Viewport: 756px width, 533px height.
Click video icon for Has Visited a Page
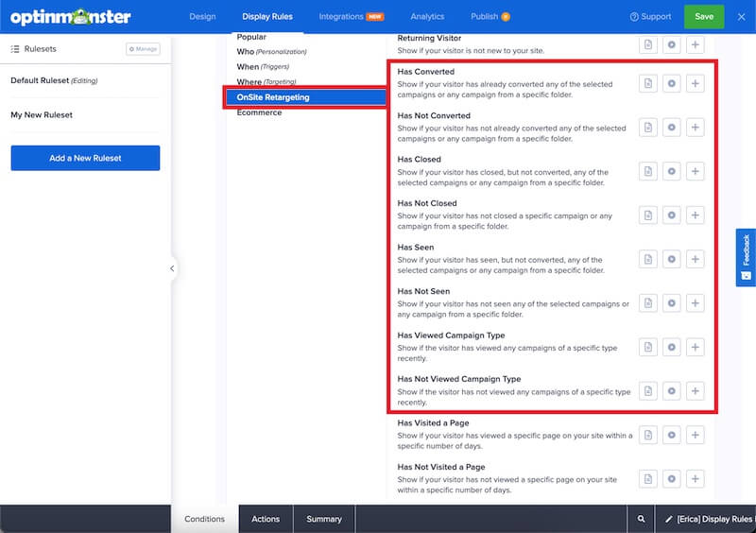click(x=671, y=435)
